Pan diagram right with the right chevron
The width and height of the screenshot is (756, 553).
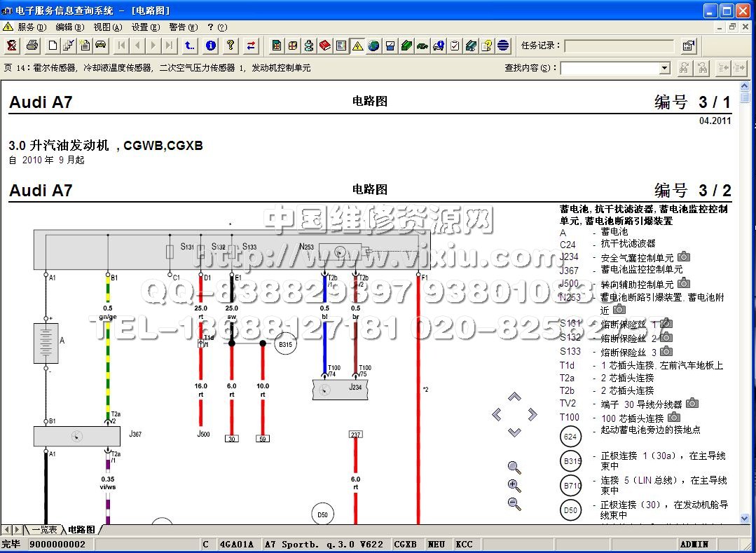coord(532,415)
